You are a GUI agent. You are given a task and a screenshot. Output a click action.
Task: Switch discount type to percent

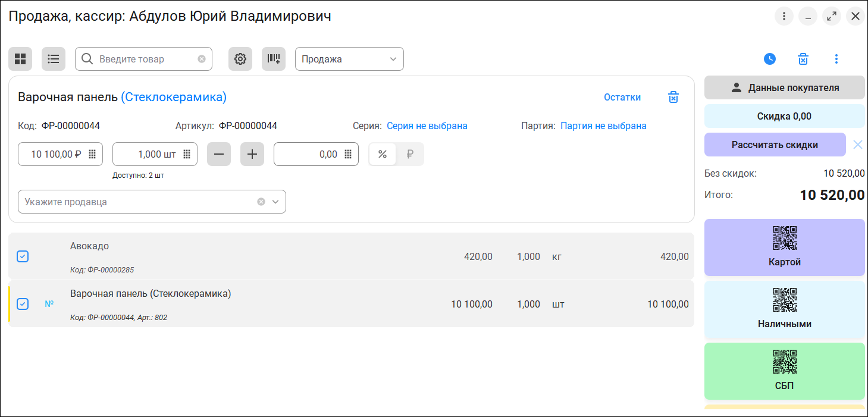[x=383, y=154]
